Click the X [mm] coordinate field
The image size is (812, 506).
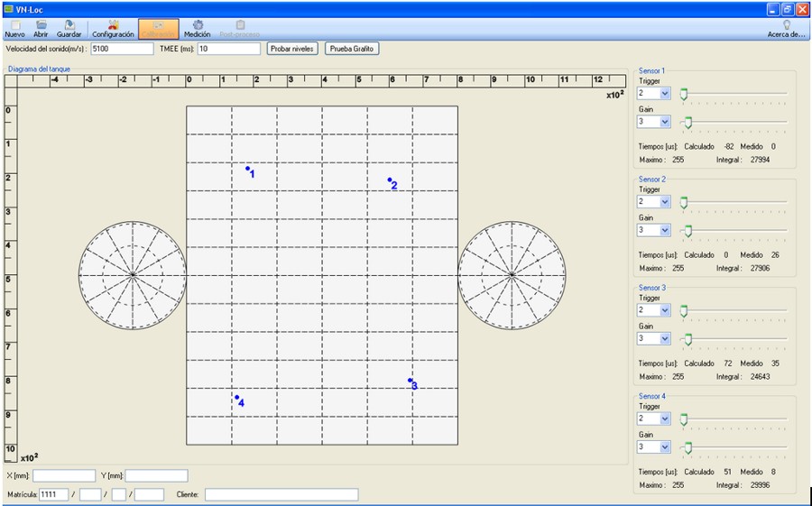coord(64,475)
